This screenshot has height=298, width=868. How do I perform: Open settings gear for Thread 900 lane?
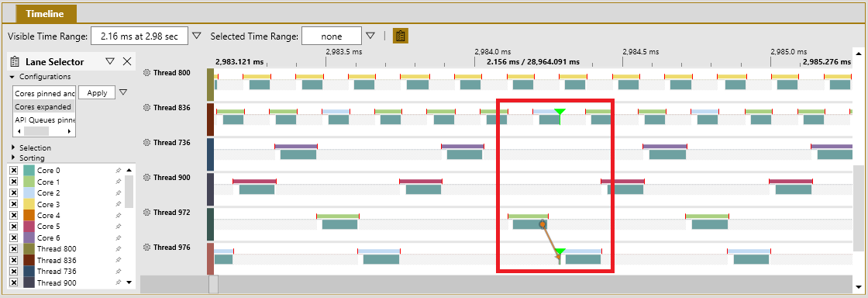(146, 177)
